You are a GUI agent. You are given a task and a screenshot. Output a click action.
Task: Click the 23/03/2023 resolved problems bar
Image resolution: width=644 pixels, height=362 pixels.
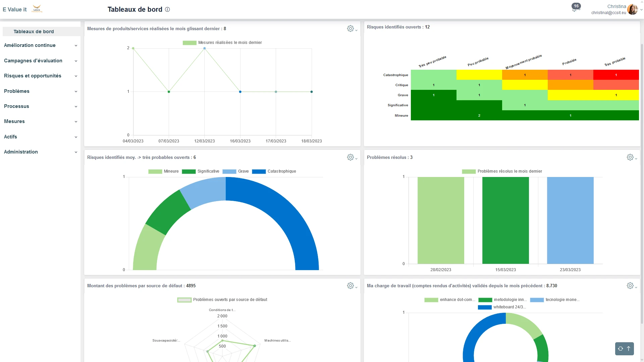(570, 220)
